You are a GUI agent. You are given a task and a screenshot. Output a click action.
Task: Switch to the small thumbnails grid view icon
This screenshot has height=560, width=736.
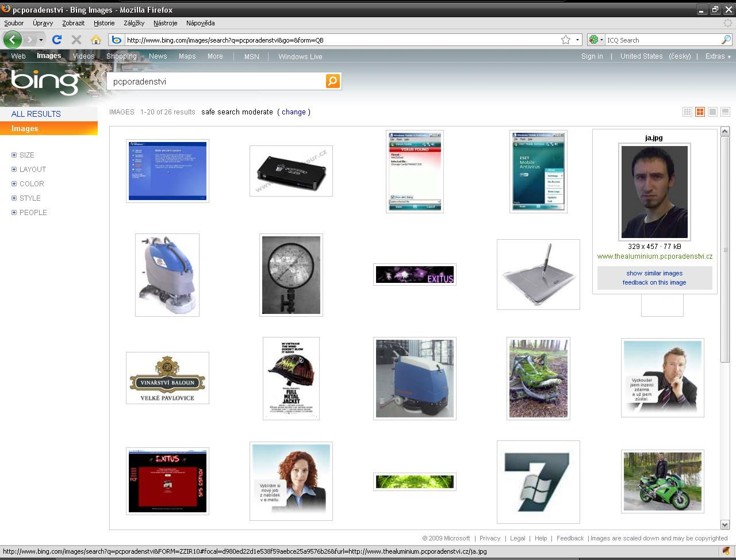[x=687, y=112]
